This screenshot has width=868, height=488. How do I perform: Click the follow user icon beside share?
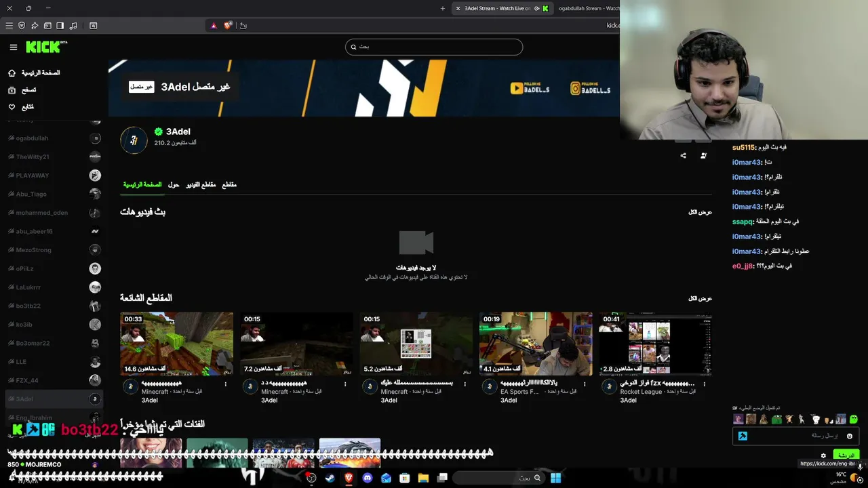point(703,155)
